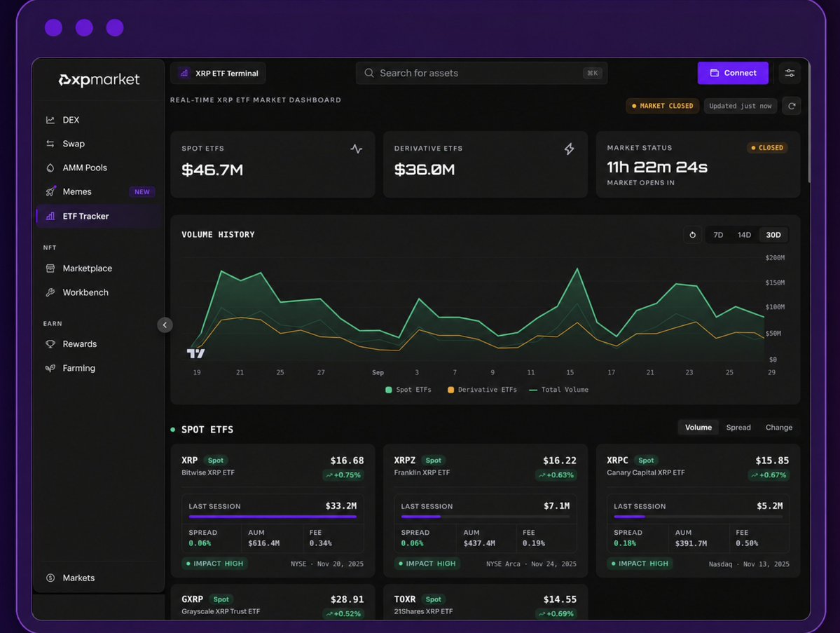Screen dimensions: 840x633
Task: Toggle Spot ETFs legend series
Action: tap(408, 390)
